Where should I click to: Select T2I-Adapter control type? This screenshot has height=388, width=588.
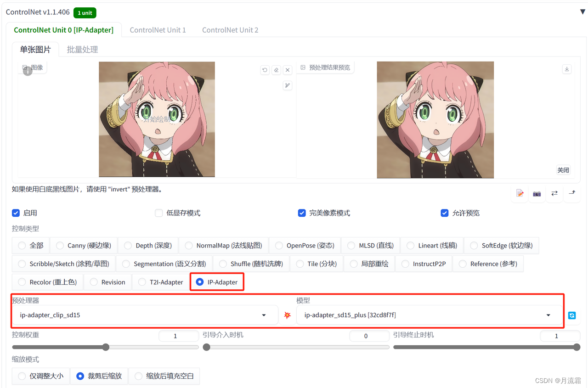pos(160,282)
